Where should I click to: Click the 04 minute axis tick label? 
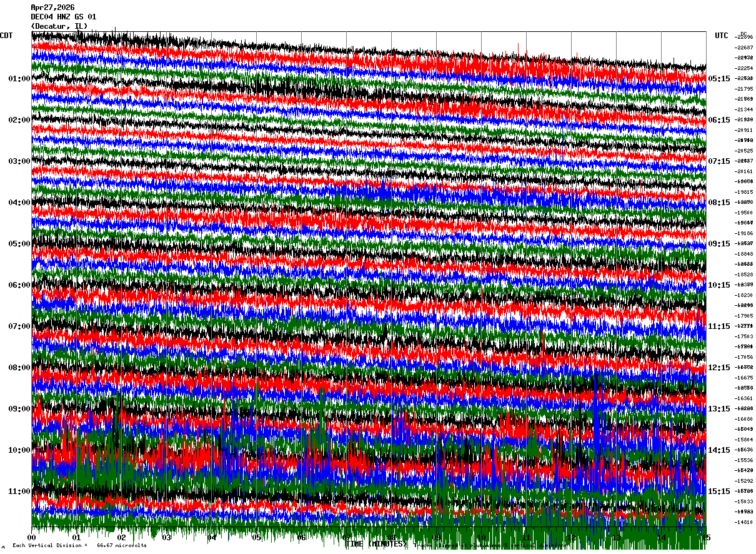(x=212, y=537)
